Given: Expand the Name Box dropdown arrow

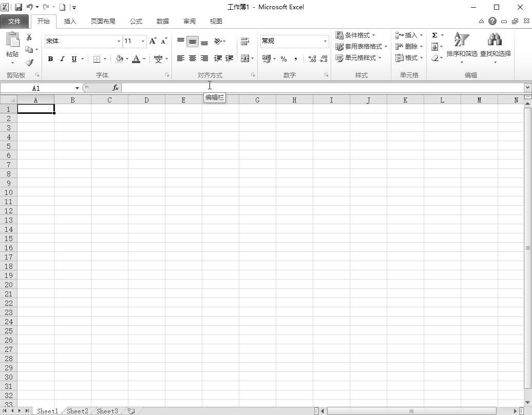Looking at the screenshot, I should click(78, 88).
